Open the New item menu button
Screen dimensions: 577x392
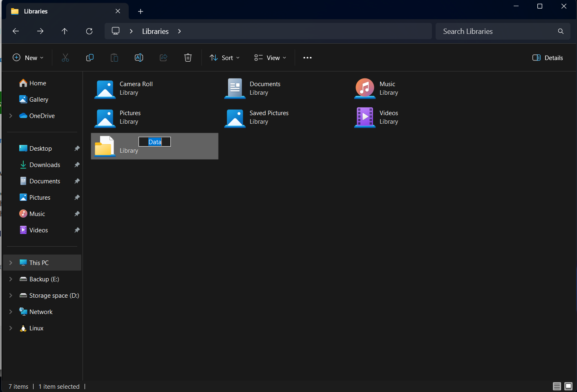pos(28,58)
